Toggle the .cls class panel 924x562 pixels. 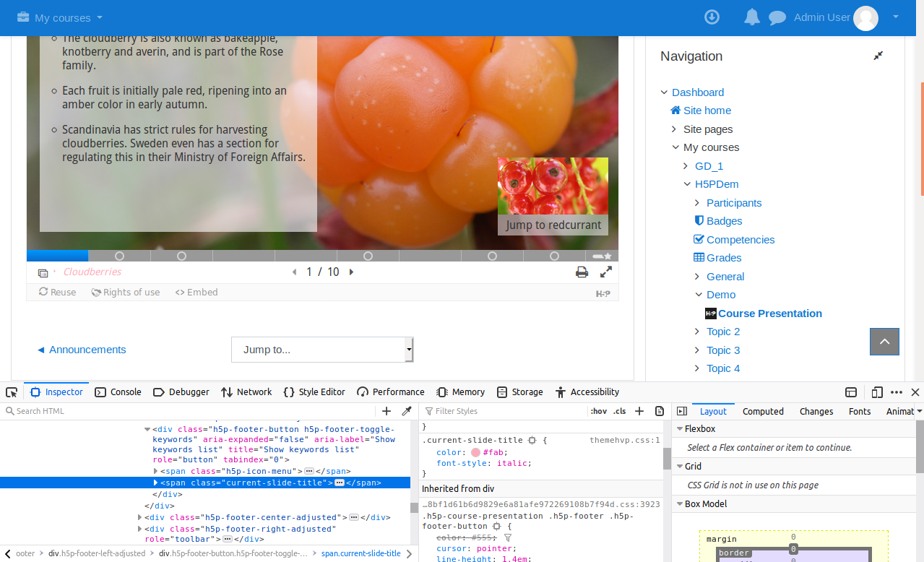619,410
